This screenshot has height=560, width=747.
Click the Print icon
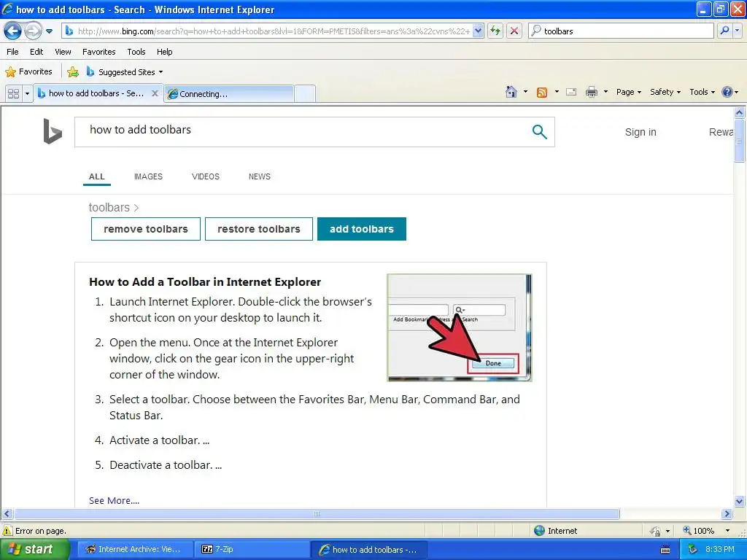(x=591, y=92)
